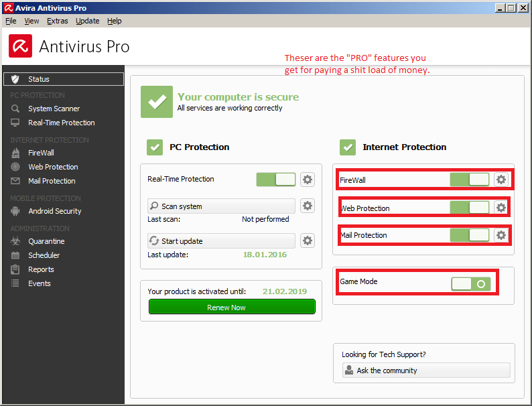This screenshot has height=406, width=532.
Task: Close the Avira Antivirus Pro window
Action: tap(523, 7)
